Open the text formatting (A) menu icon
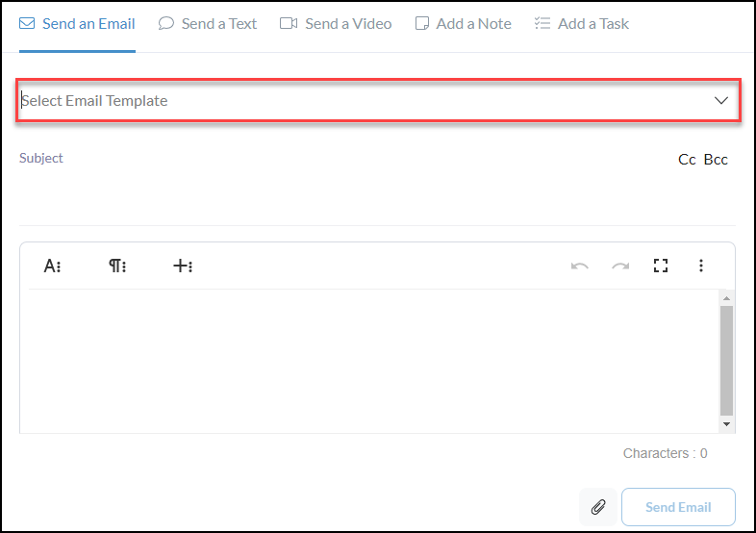This screenshot has width=756, height=533. click(52, 266)
